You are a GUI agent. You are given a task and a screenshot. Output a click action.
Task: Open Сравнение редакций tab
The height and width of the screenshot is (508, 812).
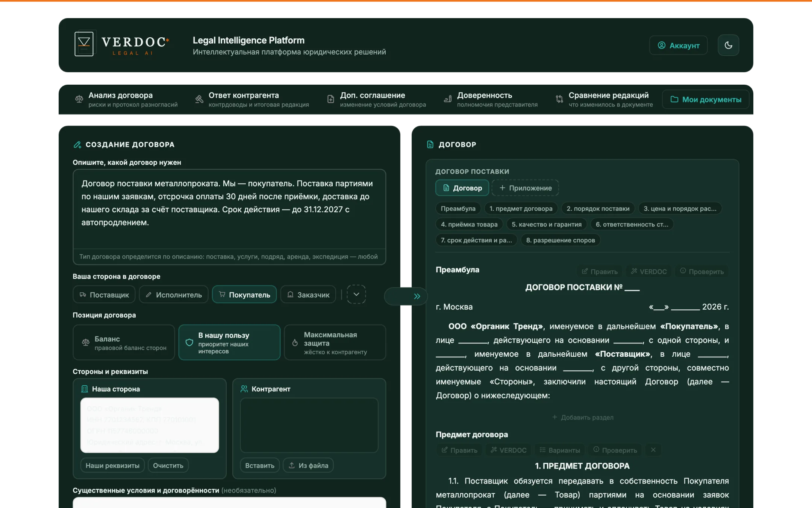point(604,99)
